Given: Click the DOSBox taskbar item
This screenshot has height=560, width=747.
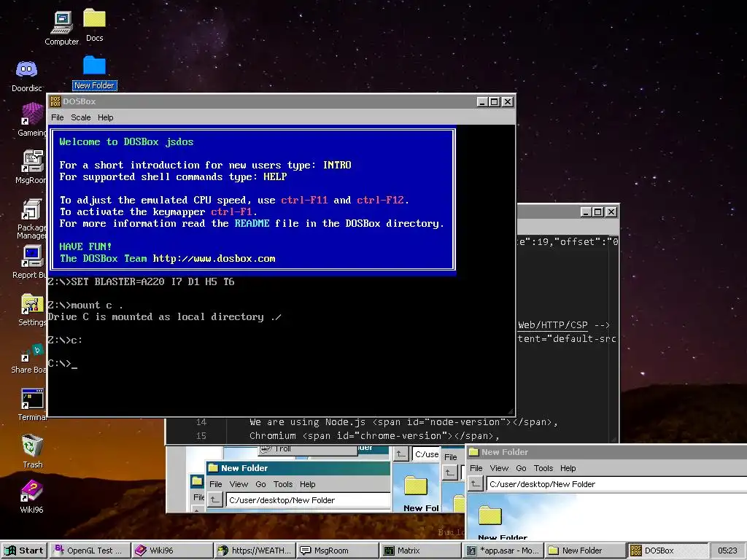Looking at the screenshot, I should click(x=667, y=551).
